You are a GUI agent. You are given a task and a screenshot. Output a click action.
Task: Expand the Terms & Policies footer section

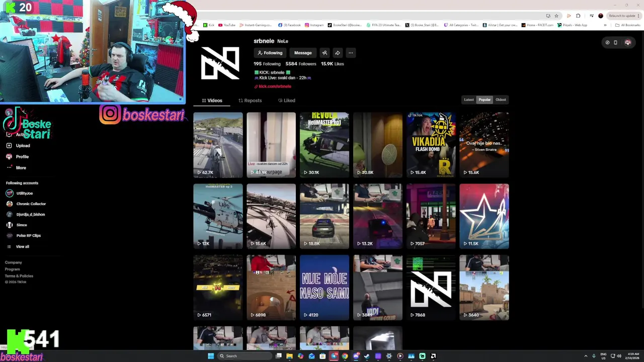(x=19, y=276)
